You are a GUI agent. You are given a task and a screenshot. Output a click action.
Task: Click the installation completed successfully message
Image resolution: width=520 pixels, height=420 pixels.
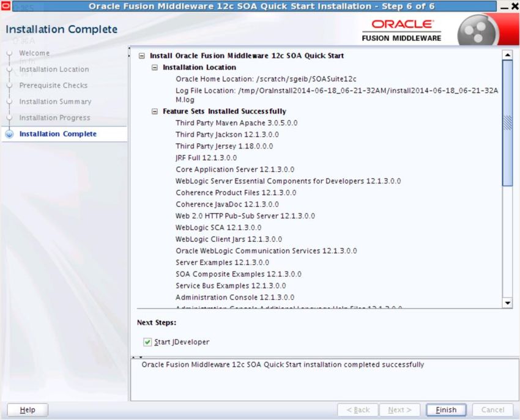(x=283, y=364)
